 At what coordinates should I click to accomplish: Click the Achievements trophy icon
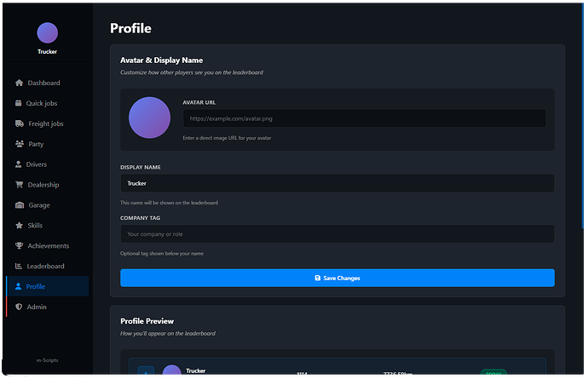[x=19, y=246]
